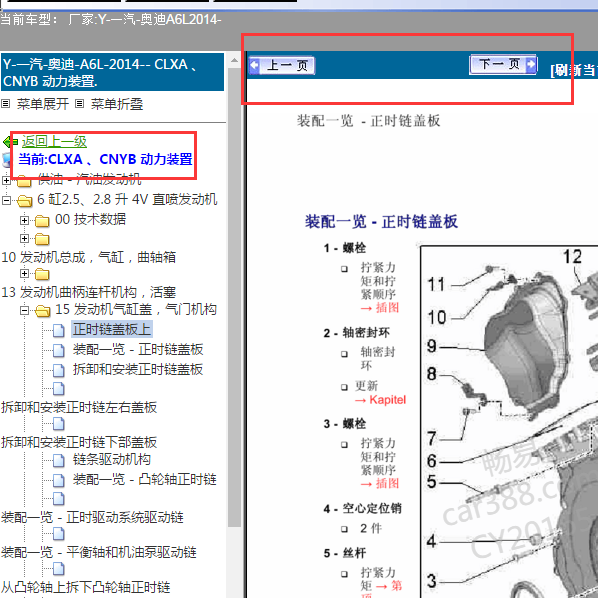This screenshot has width=598, height=598.
Task: Click the left panel vertical scrollbar
Action: tap(234, 297)
